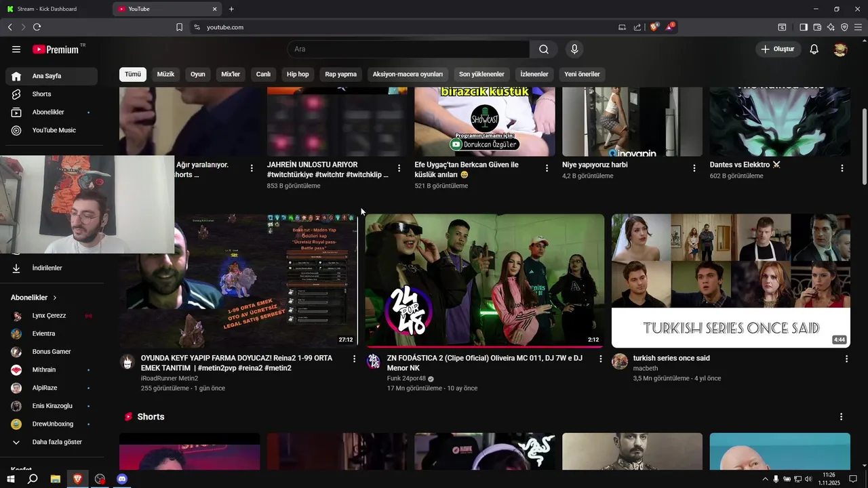Open Brave main menu hamburger icon

[x=858, y=27]
